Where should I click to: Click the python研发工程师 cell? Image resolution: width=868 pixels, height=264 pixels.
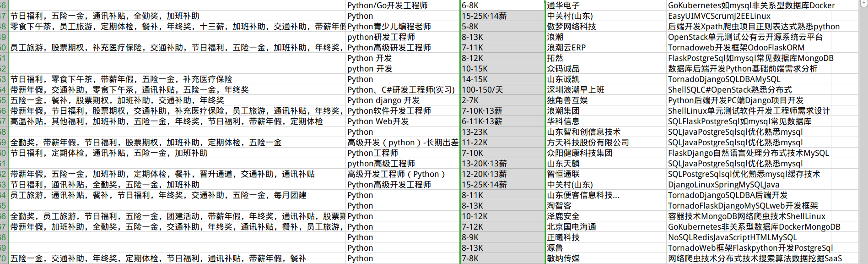403,37
